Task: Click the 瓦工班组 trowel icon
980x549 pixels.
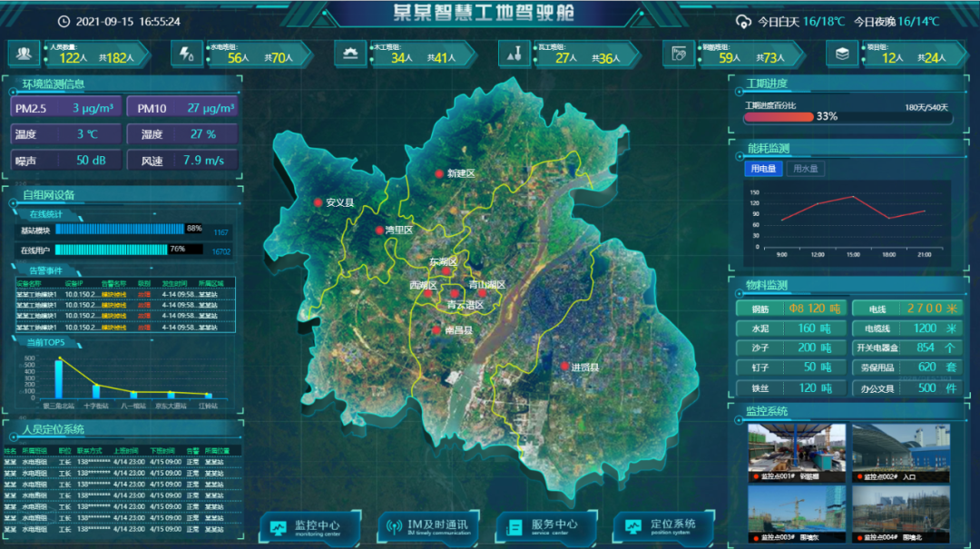Action: (514, 54)
